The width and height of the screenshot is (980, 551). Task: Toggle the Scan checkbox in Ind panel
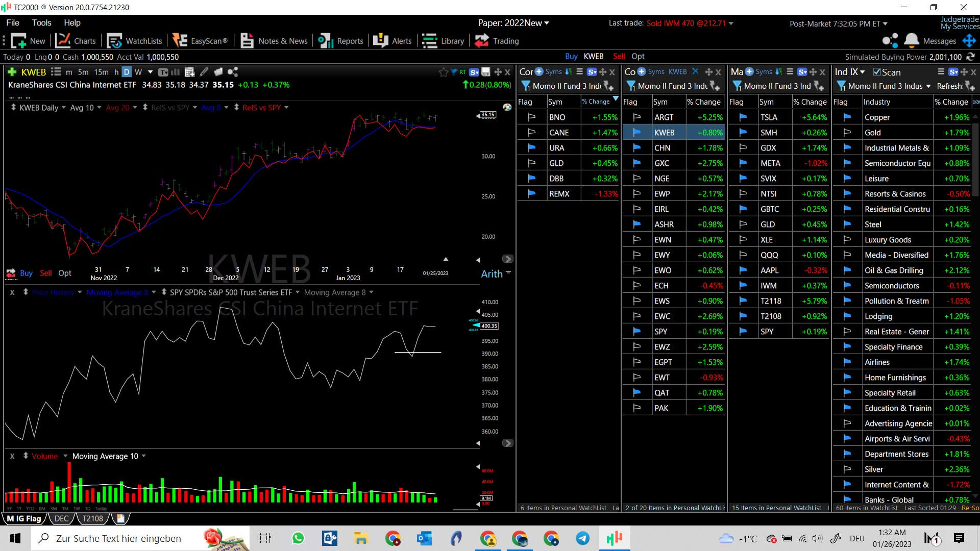[877, 72]
